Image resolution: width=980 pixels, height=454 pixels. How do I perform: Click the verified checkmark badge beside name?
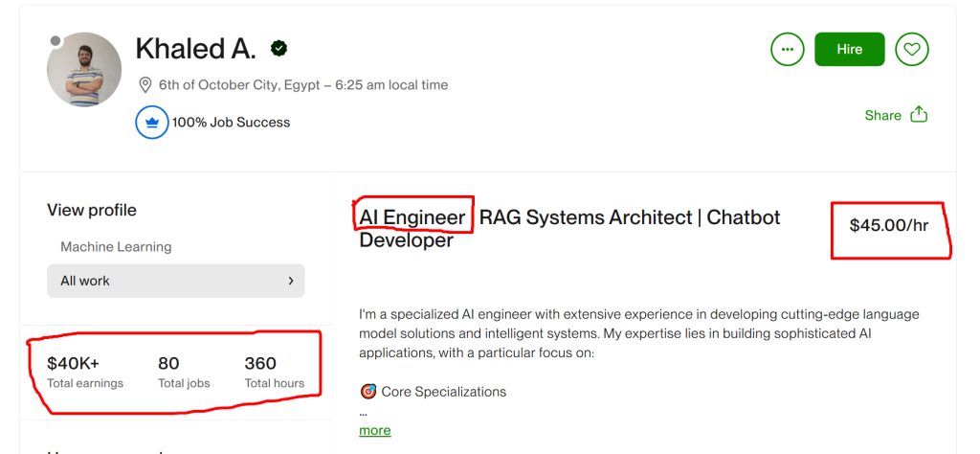279,48
